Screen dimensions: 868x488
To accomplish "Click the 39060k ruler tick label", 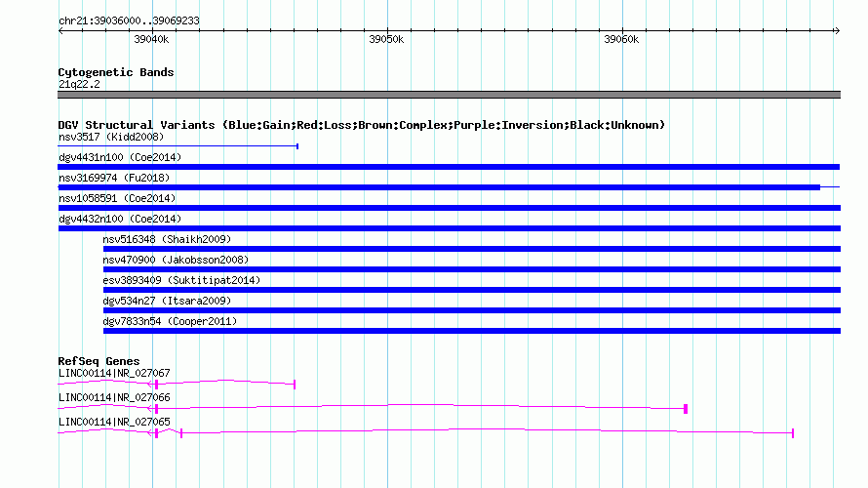I will point(621,39).
